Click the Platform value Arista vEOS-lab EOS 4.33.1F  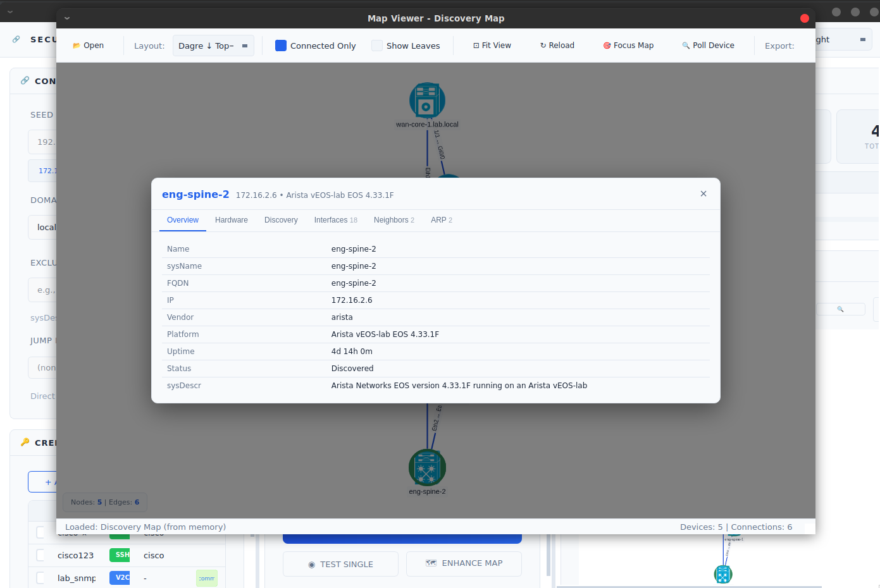(385, 334)
